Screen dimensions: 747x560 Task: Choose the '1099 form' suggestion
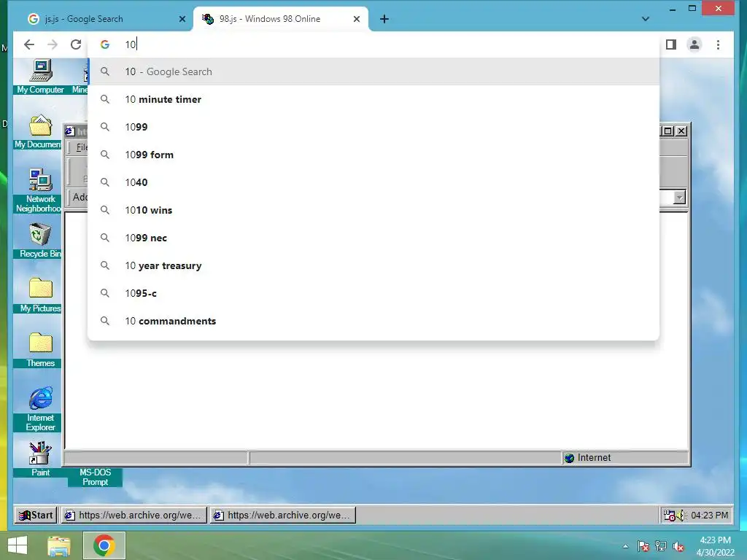click(374, 155)
